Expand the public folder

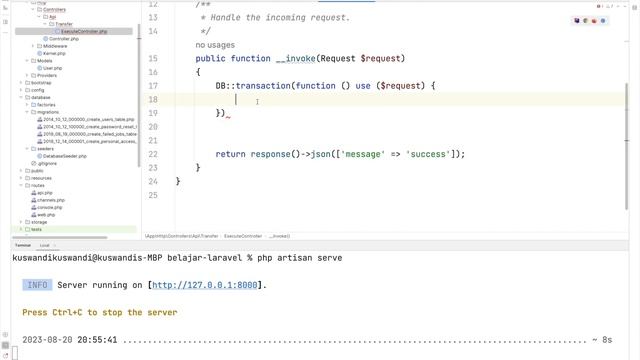coord(21,171)
